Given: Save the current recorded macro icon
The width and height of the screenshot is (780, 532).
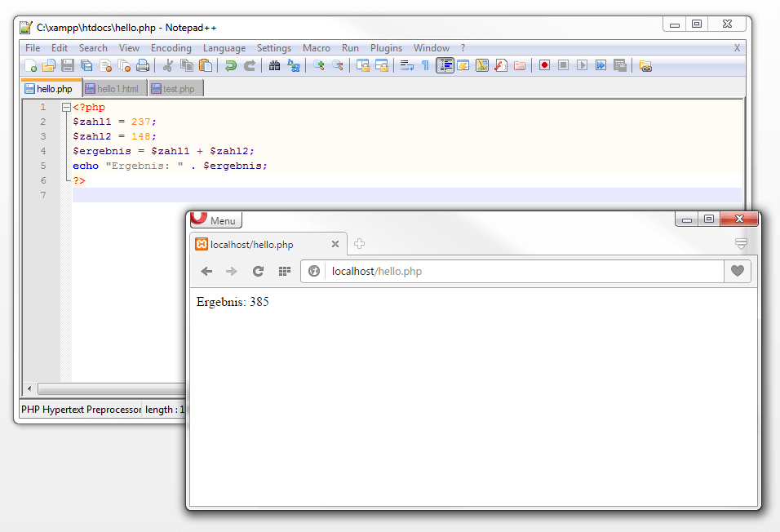Looking at the screenshot, I should point(620,65).
